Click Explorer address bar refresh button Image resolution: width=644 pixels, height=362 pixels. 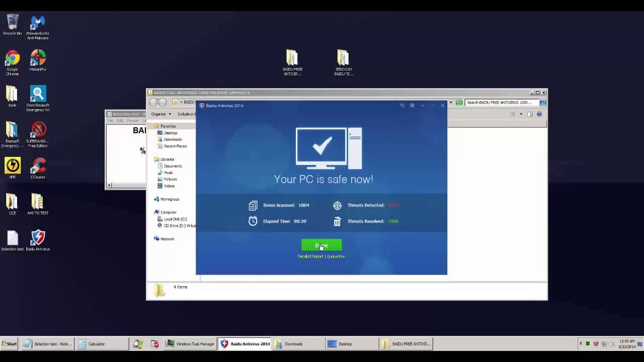[x=459, y=103]
